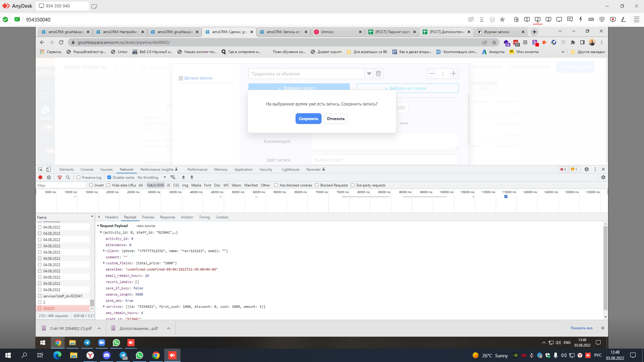Increase service quantity with plus

[453, 74]
